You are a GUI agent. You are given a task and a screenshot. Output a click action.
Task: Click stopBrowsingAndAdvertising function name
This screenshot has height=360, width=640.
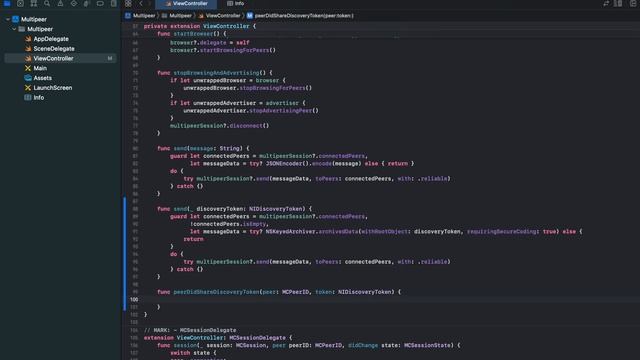click(x=216, y=73)
